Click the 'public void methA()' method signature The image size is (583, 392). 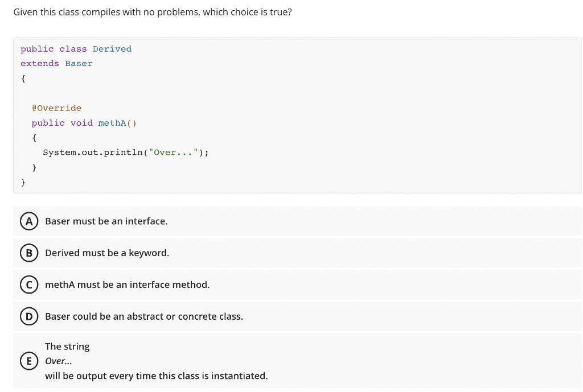85,122
